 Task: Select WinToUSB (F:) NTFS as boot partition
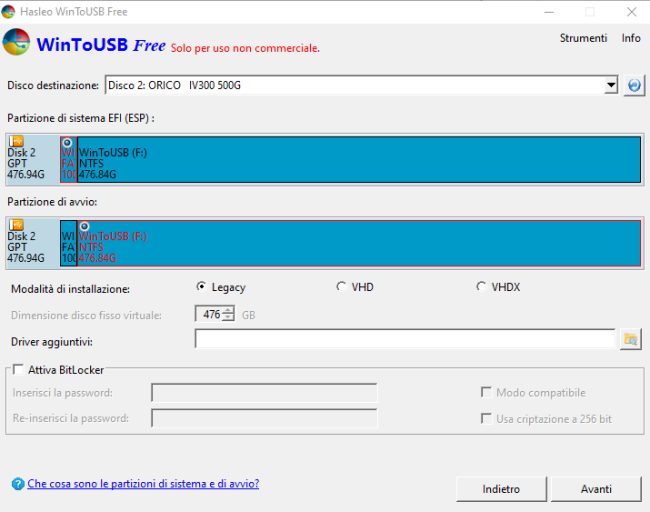pyautogui.click(x=360, y=245)
